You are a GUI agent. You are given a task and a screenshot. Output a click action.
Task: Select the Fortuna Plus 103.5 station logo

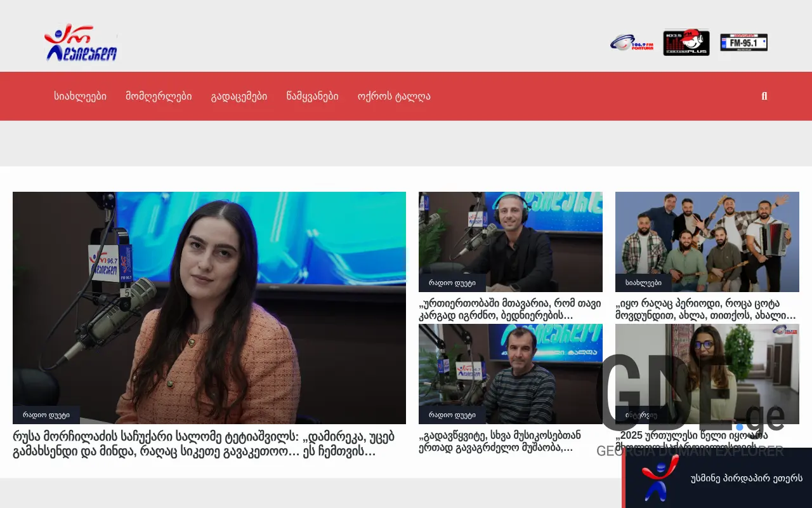(686, 42)
